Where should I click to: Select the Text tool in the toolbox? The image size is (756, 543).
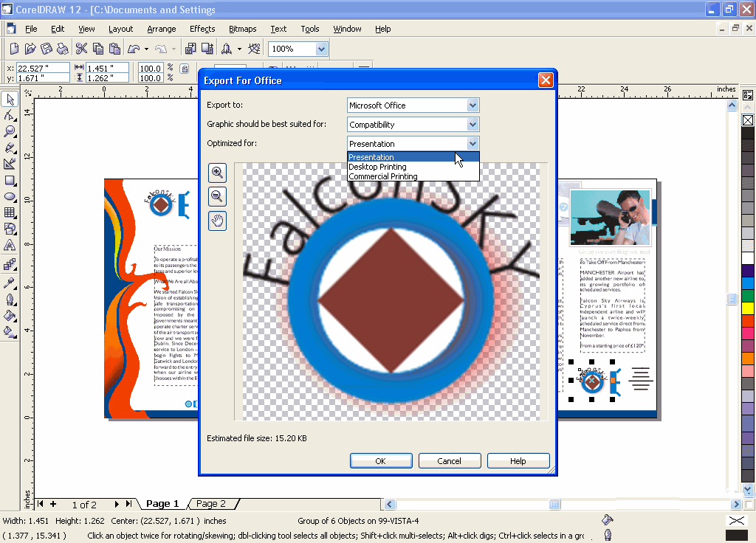(x=10, y=245)
